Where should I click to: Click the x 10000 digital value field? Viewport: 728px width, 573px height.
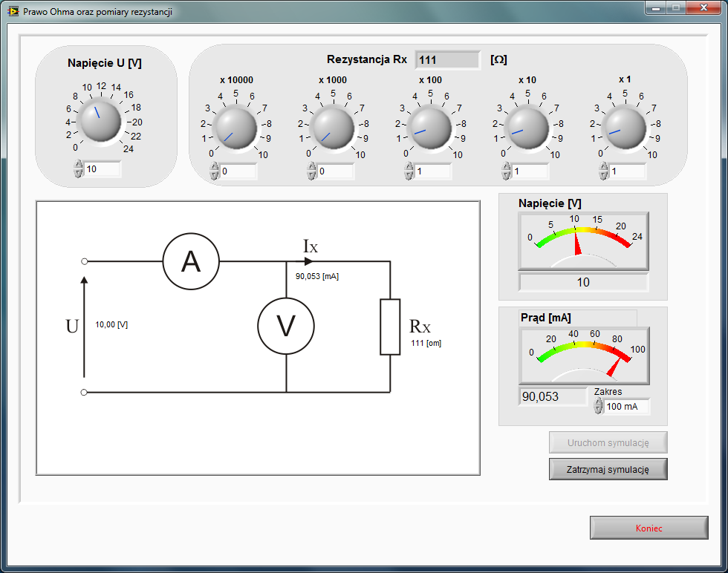(238, 171)
